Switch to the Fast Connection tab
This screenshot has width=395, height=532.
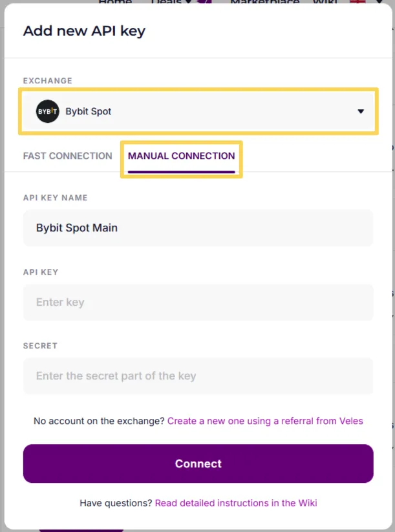[67, 156]
